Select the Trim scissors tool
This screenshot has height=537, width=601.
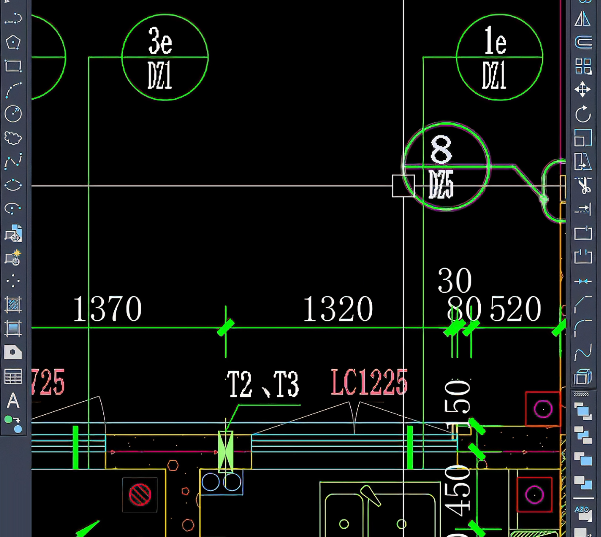(583, 186)
